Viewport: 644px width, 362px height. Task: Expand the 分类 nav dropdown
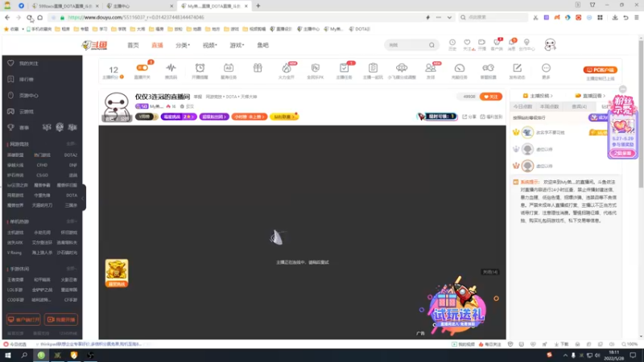[183, 45]
